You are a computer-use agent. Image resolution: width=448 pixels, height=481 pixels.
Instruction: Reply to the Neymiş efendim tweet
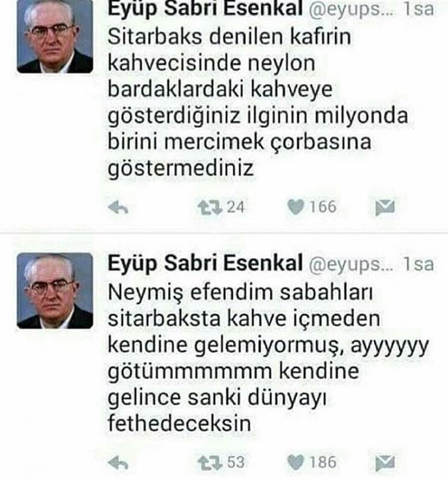tap(118, 463)
